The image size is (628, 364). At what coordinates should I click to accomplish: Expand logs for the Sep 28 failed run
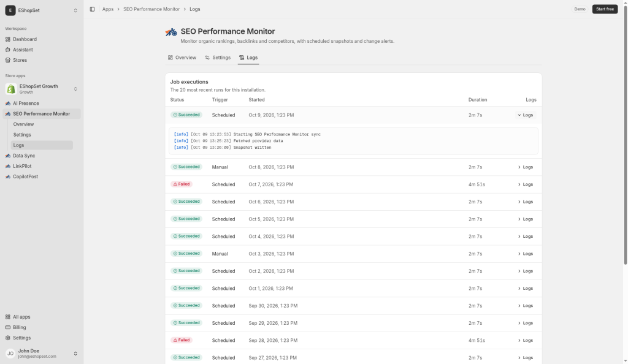coord(526,340)
